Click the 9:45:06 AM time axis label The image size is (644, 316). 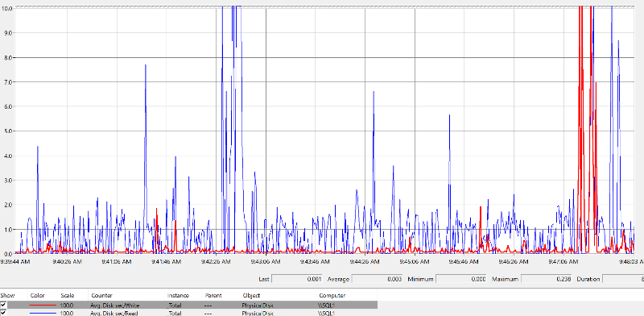(x=415, y=261)
